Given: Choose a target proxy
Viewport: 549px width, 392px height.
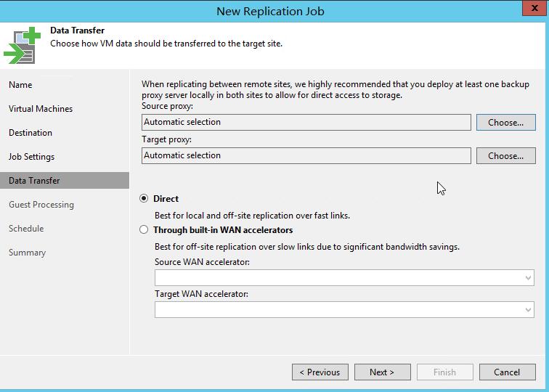Looking at the screenshot, I should coord(505,155).
